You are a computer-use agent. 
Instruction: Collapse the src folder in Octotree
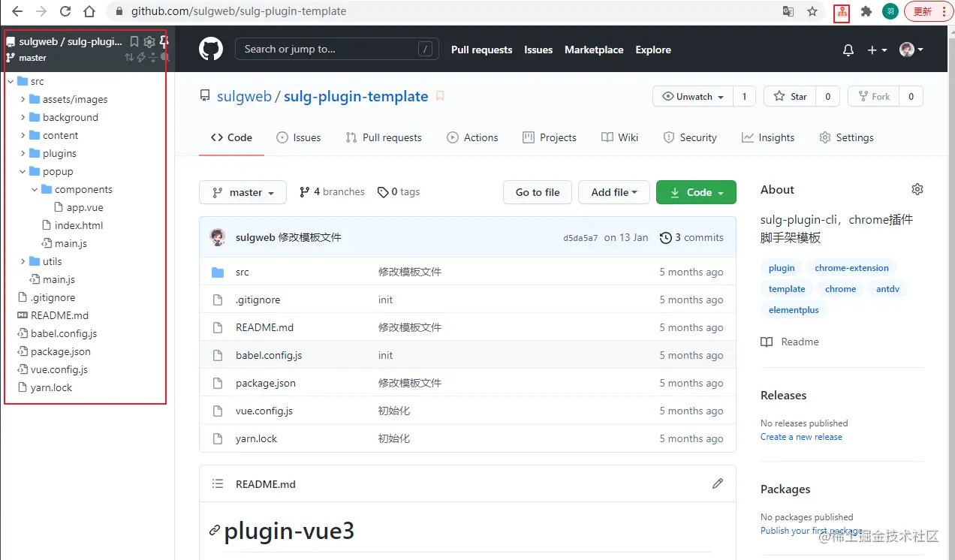point(11,81)
